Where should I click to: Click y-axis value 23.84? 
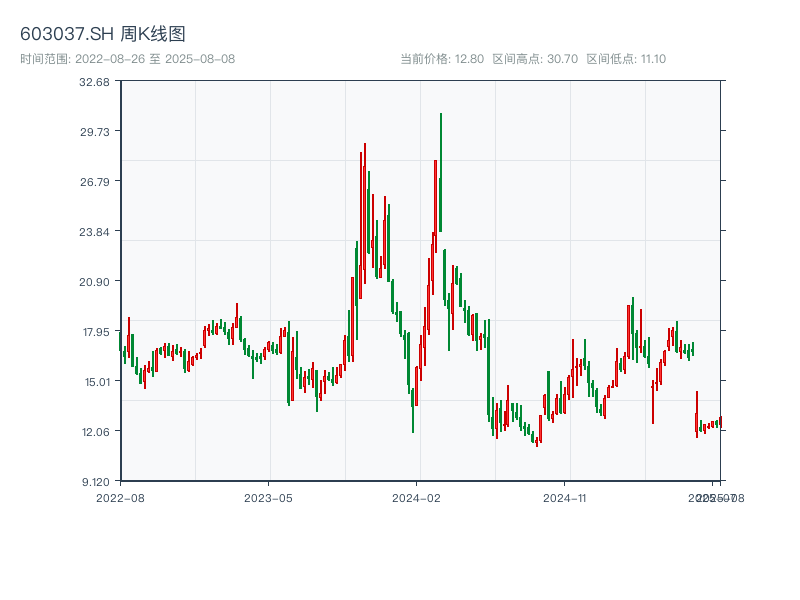(x=94, y=232)
